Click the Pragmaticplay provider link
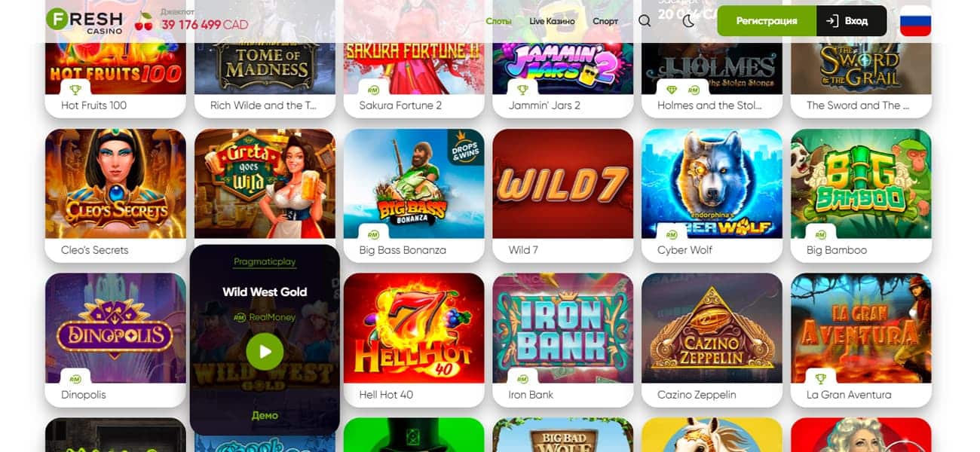 (x=265, y=262)
